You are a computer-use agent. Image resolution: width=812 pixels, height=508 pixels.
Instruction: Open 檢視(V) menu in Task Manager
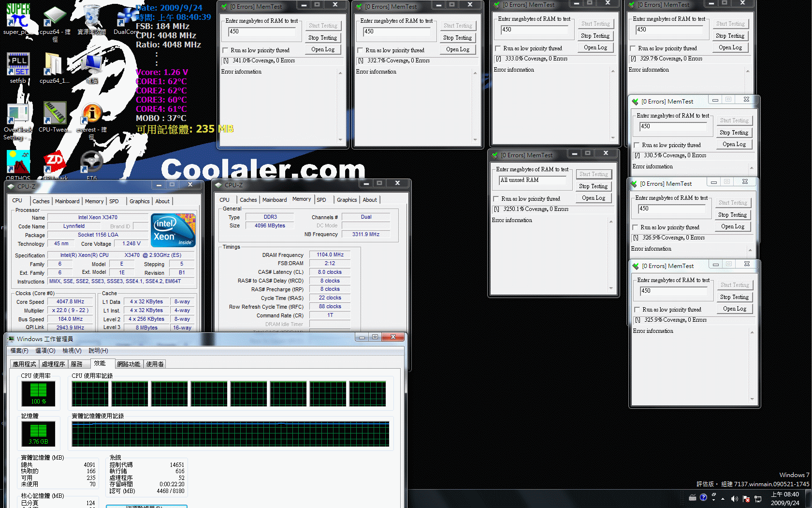[x=72, y=351]
